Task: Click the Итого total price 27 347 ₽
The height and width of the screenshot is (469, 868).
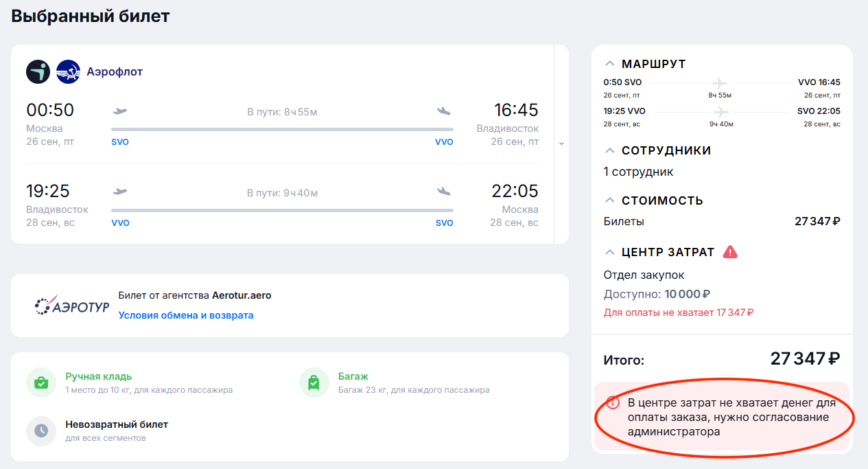Action: [x=805, y=358]
